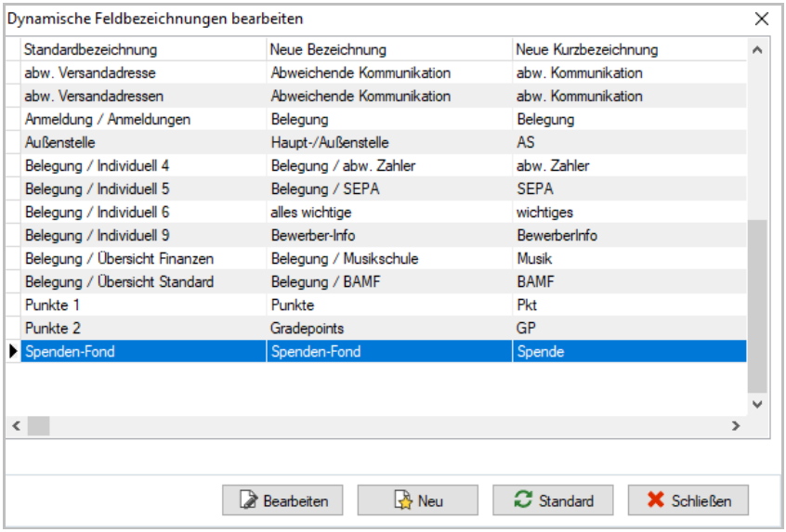Image resolution: width=786 pixels, height=532 pixels.
Task: Click the star document icon on Neu
Action: tap(403, 500)
